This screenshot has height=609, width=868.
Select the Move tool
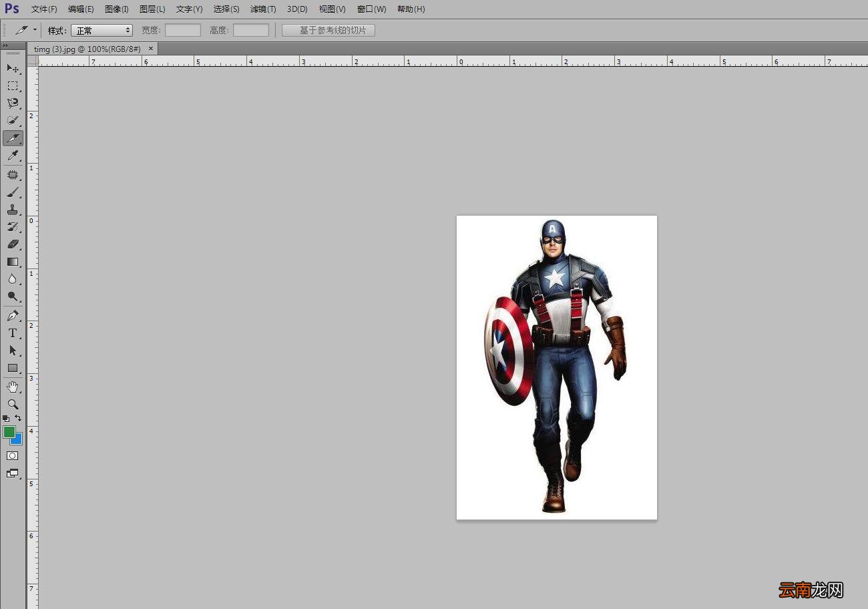(13, 68)
